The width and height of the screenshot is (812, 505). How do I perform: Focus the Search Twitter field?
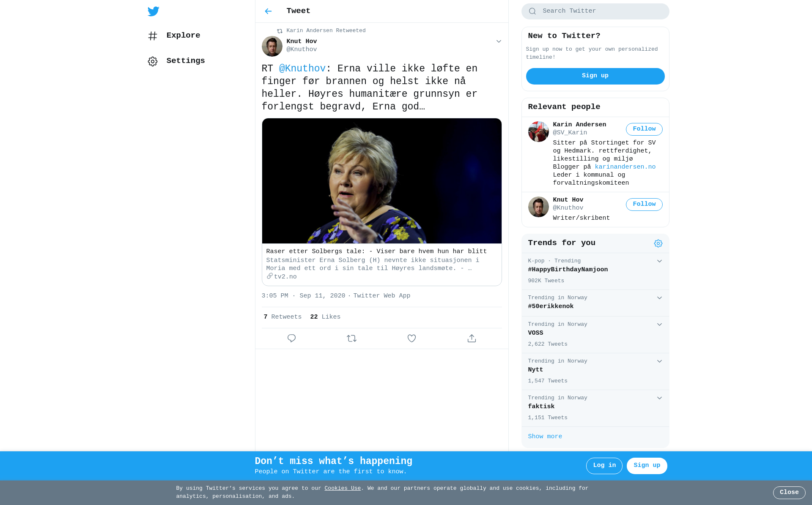tap(595, 11)
